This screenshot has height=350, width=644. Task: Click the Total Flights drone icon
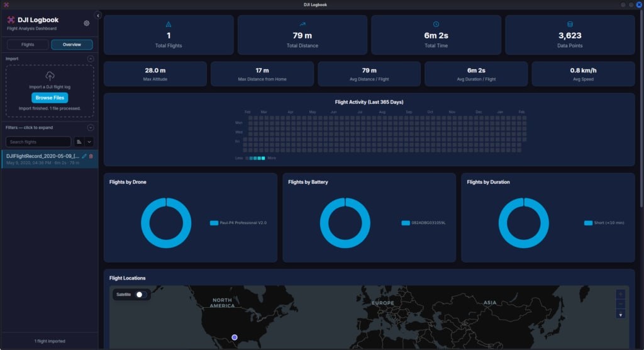click(169, 25)
